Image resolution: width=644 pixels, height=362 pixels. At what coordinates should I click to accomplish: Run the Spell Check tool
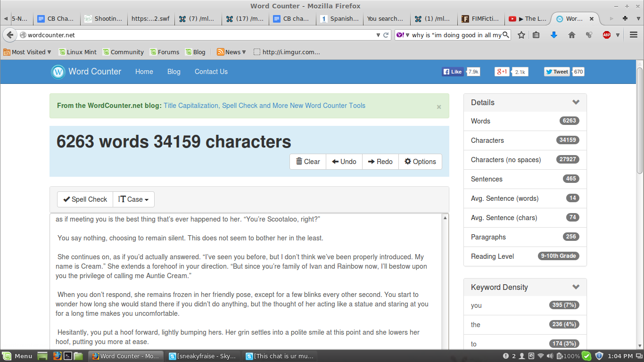(x=85, y=199)
